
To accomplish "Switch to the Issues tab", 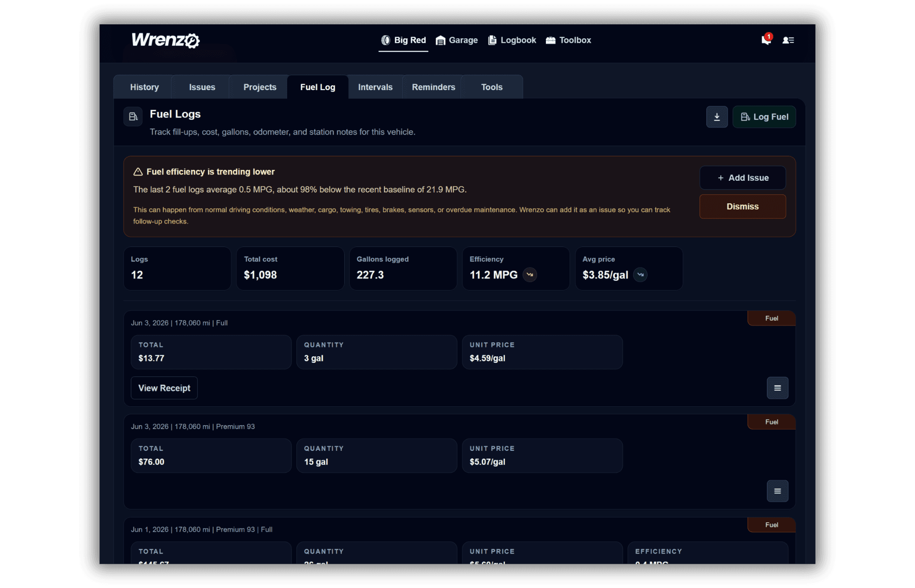I will tap(202, 87).
